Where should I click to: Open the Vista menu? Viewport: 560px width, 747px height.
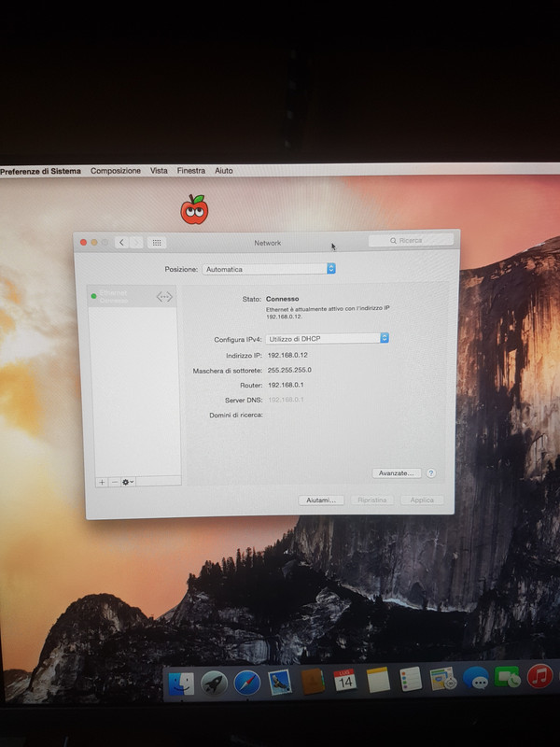click(159, 171)
